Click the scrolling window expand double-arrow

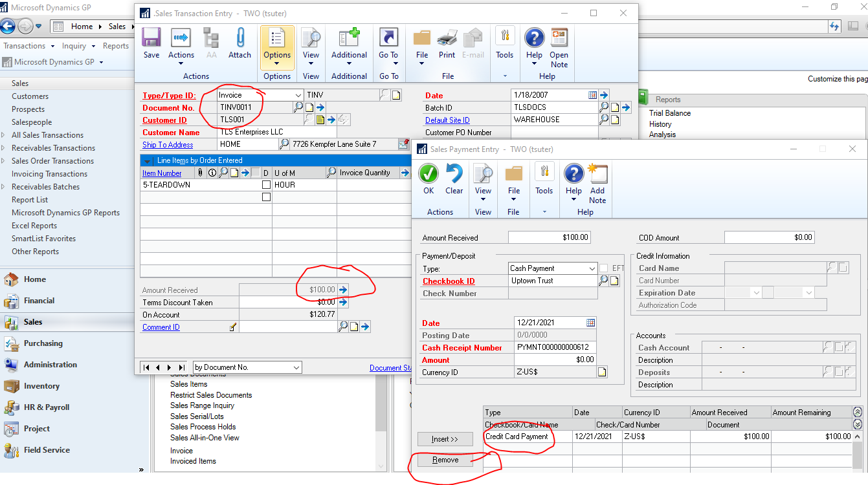858,424
